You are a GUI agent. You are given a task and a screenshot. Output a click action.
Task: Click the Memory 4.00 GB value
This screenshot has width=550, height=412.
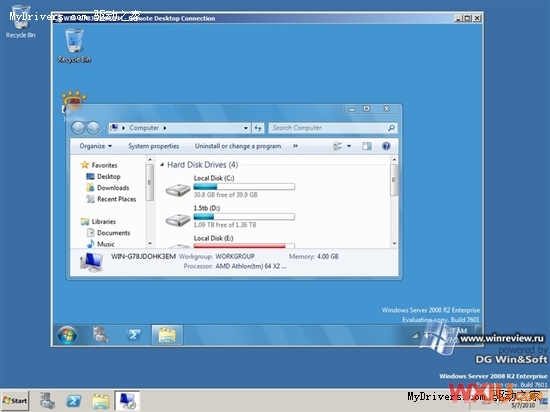(328, 256)
